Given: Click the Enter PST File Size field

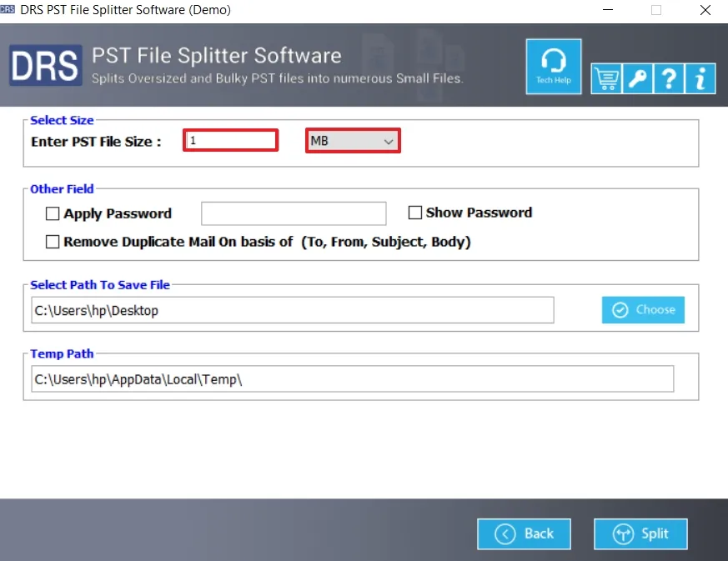Looking at the screenshot, I should click(x=231, y=141).
